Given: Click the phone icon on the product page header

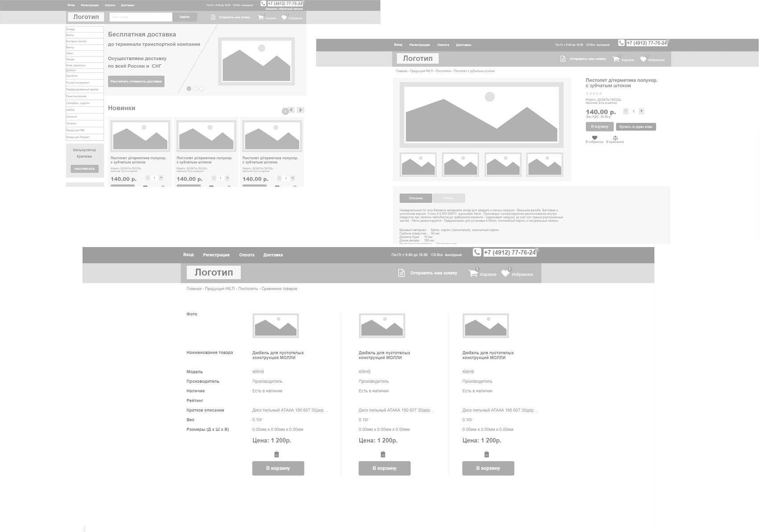Looking at the screenshot, I should tap(621, 43).
